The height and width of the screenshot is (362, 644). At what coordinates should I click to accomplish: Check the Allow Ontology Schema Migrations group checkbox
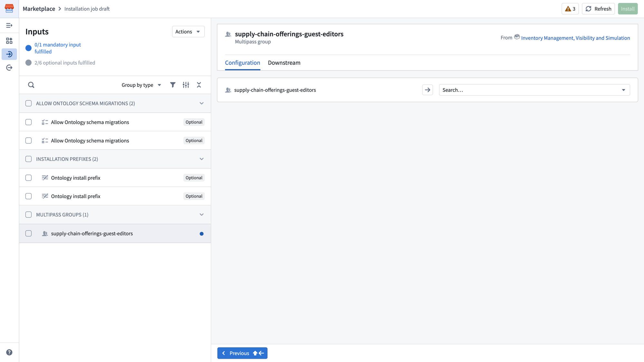point(29,103)
